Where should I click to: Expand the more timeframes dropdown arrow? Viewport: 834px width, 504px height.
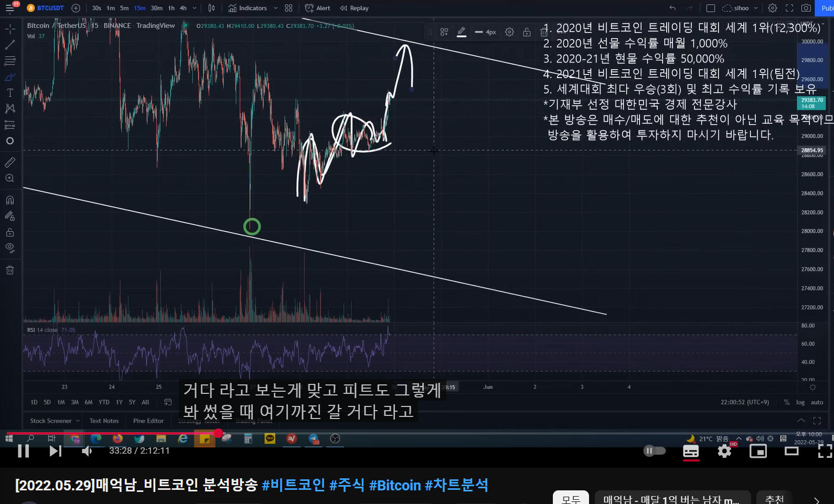pyautogui.click(x=195, y=8)
